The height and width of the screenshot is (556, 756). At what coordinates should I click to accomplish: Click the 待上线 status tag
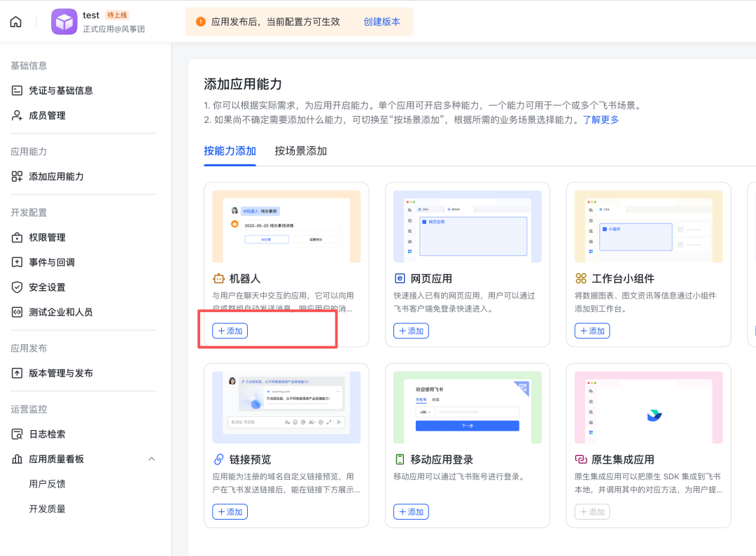pyautogui.click(x=117, y=15)
